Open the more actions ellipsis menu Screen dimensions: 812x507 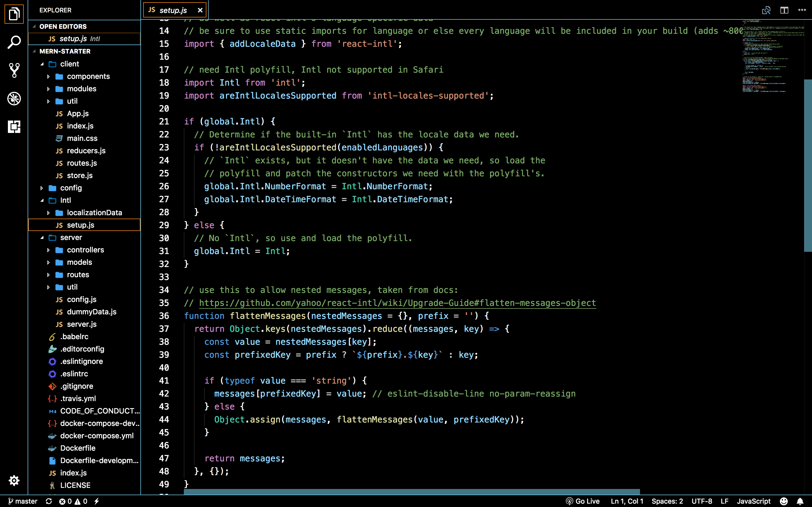tap(802, 10)
